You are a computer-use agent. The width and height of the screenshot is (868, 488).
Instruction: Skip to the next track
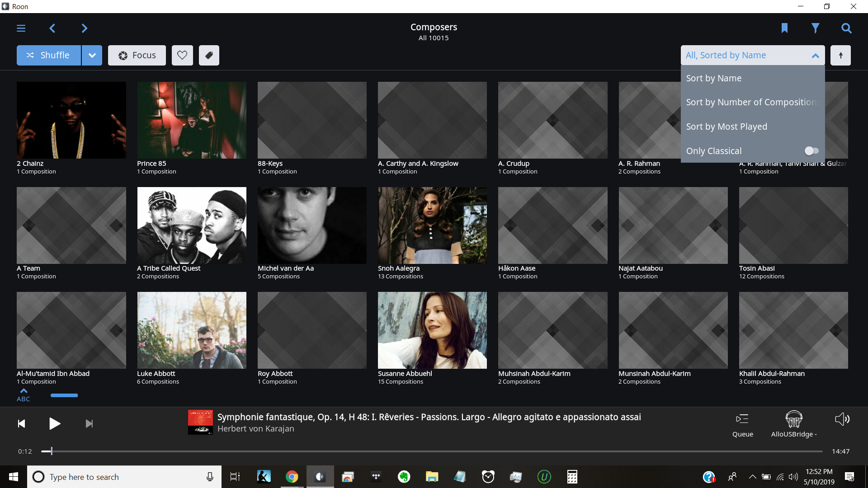89,423
